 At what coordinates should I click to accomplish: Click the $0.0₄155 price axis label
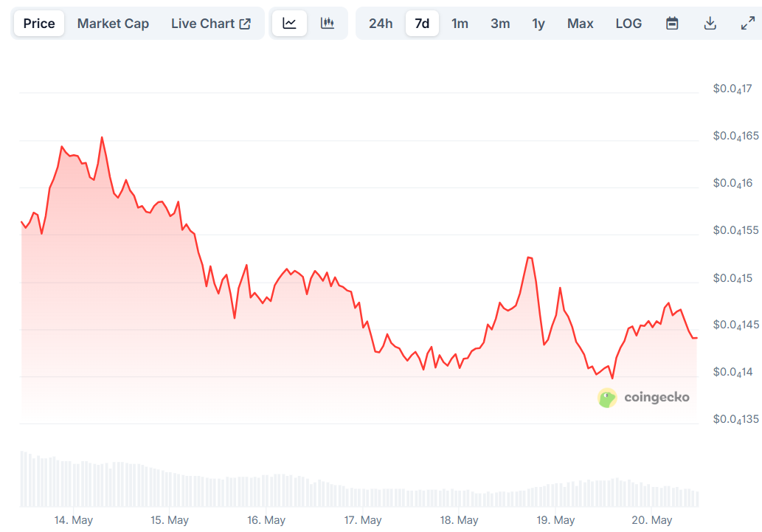[735, 230]
